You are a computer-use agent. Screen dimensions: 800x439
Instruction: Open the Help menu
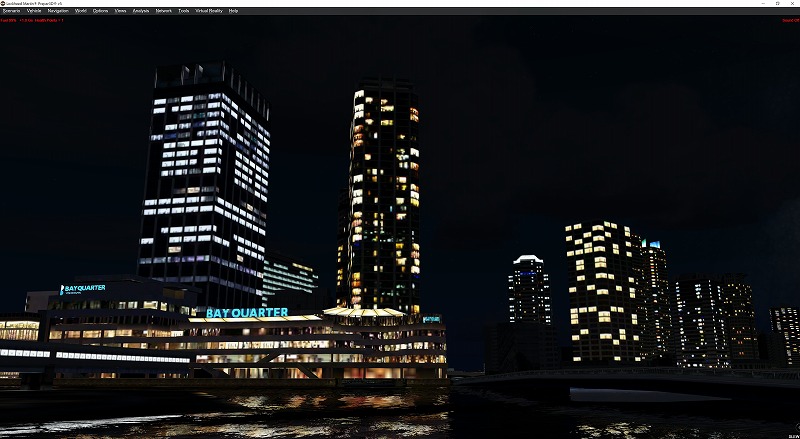click(233, 11)
